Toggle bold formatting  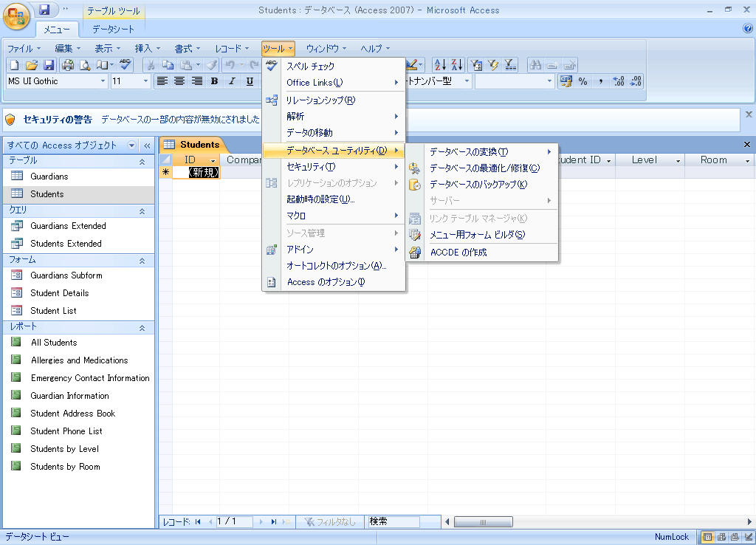point(215,81)
